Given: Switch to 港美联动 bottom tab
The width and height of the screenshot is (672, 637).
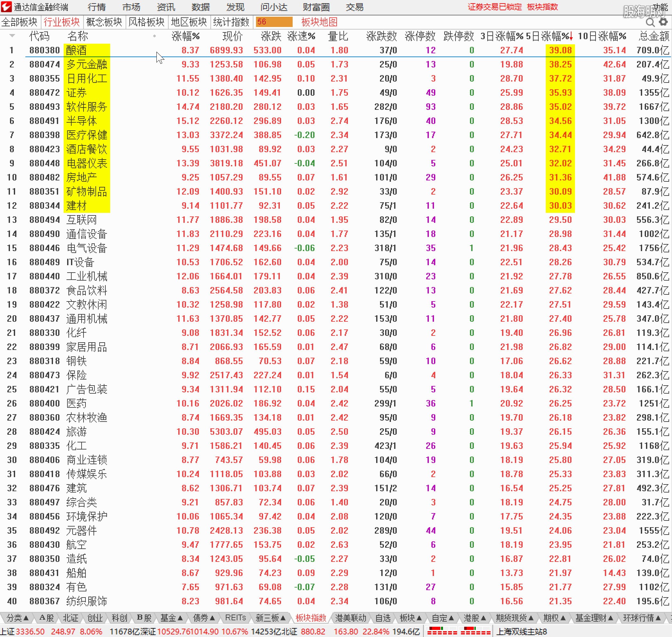Looking at the screenshot, I should pos(351,618).
